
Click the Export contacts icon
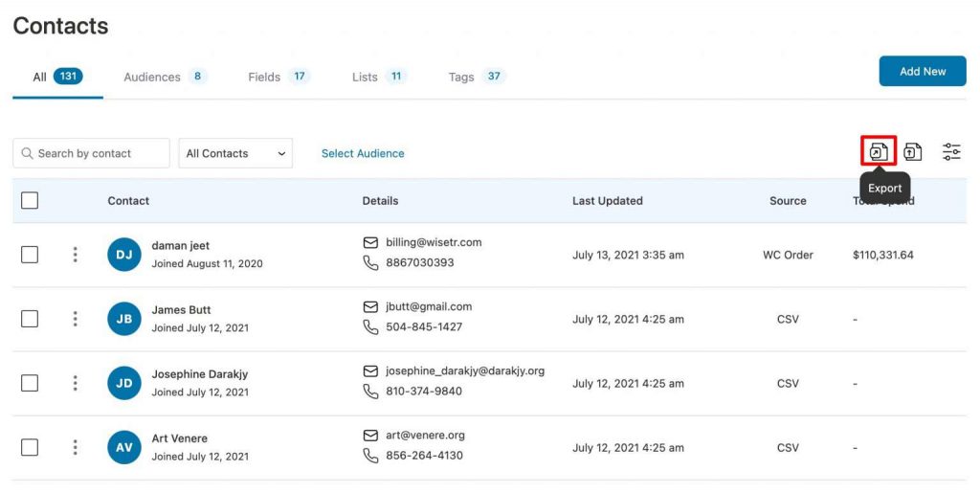[879, 151]
